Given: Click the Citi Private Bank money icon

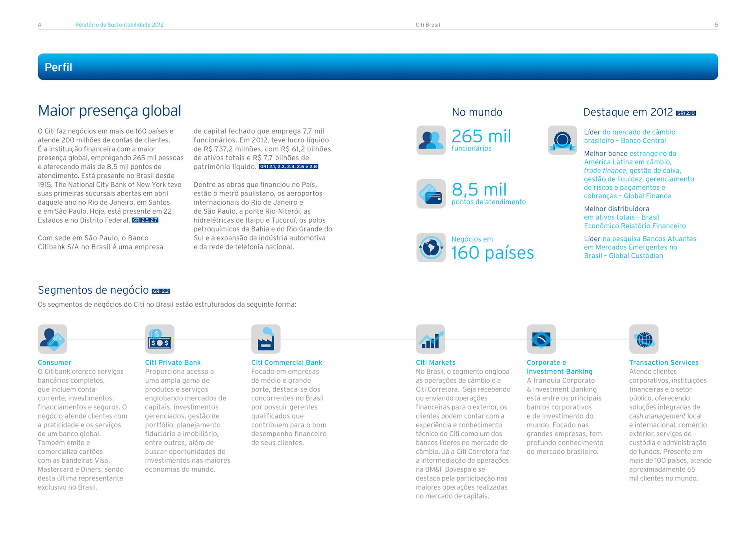Looking at the screenshot, I should point(159,339).
